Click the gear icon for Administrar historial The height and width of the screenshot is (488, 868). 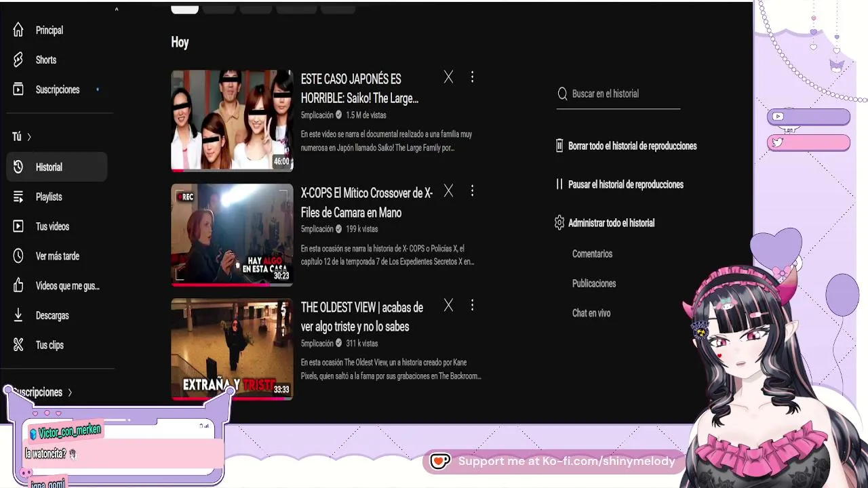tap(559, 223)
